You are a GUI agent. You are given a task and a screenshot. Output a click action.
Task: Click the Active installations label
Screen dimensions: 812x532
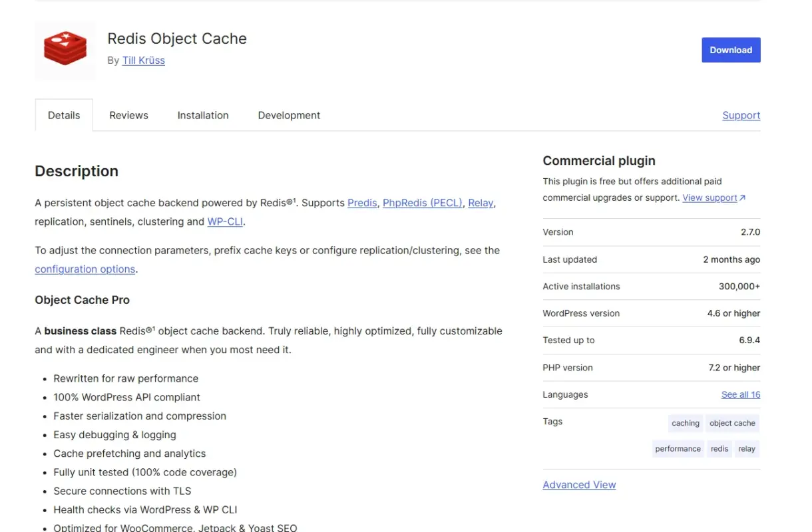(x=581, y=287)
